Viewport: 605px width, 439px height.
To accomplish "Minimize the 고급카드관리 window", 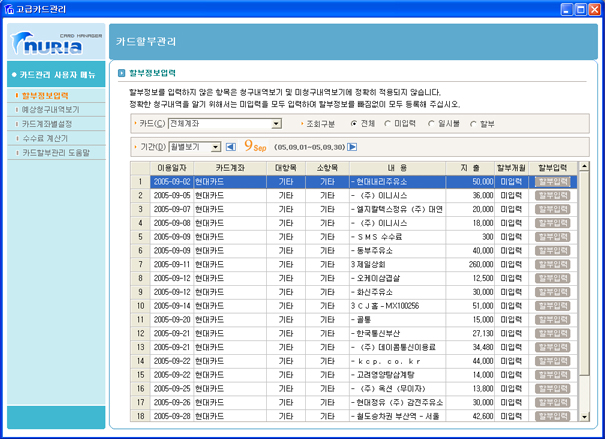I will click(x=565, y=8).
